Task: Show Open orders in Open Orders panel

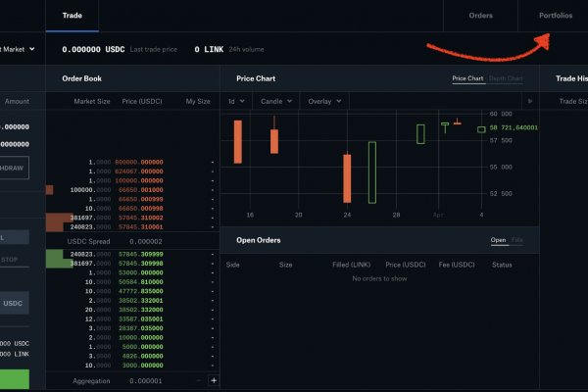Action: coord(498,240)
